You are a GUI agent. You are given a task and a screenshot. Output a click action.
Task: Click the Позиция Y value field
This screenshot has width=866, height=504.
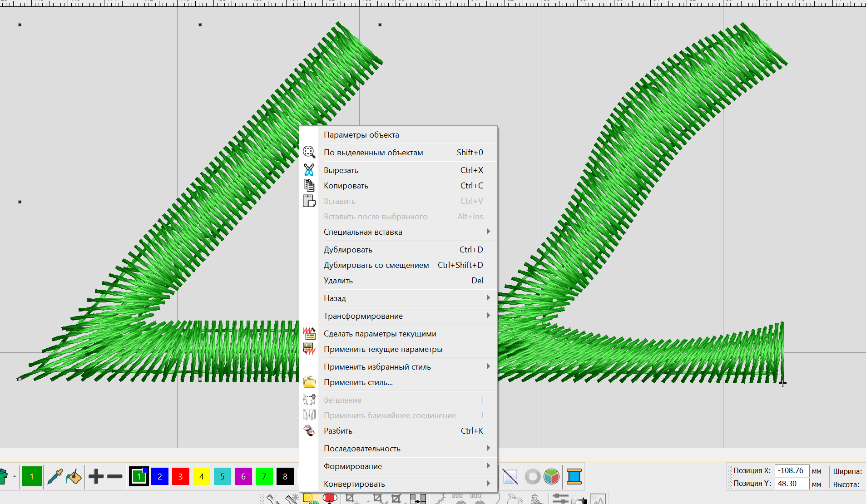pos(791,484)
